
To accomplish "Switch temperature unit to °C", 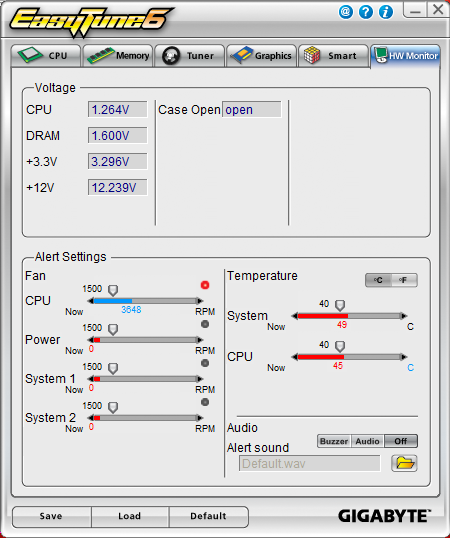I will [x=378, y=280].
